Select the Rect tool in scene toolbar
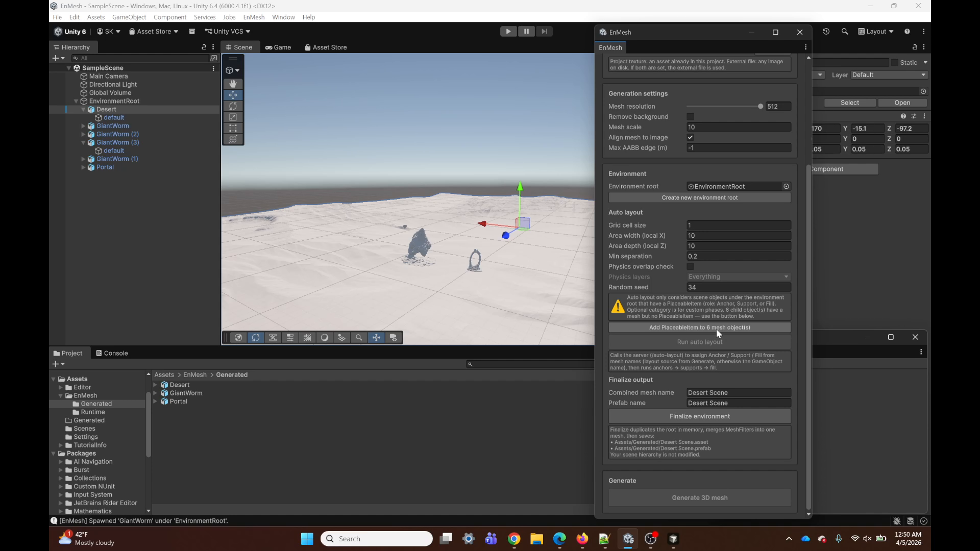980x551 pixels. coord(233,128)
